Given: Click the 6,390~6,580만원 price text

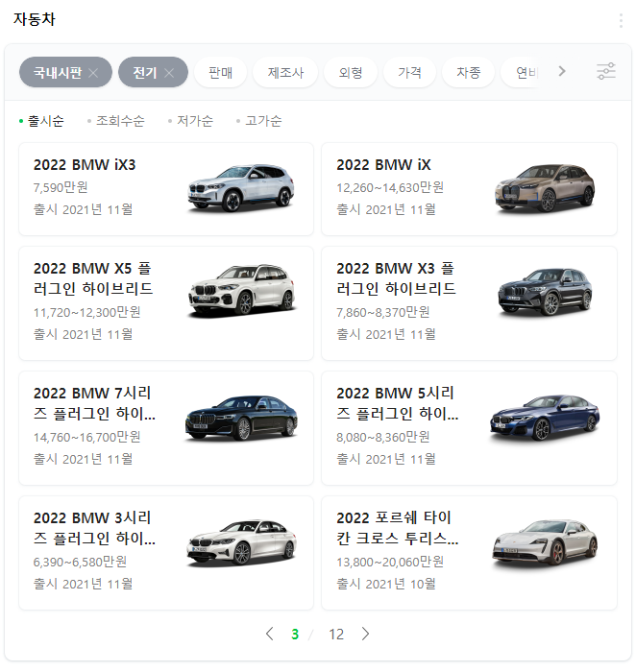Looking at the screenshot, I should 80,562.
